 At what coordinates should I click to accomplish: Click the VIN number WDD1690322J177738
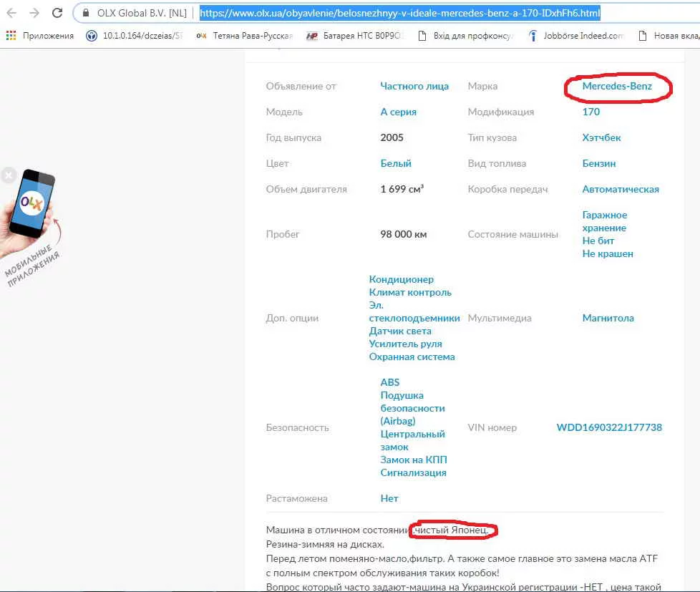click(x=609, y=427)
